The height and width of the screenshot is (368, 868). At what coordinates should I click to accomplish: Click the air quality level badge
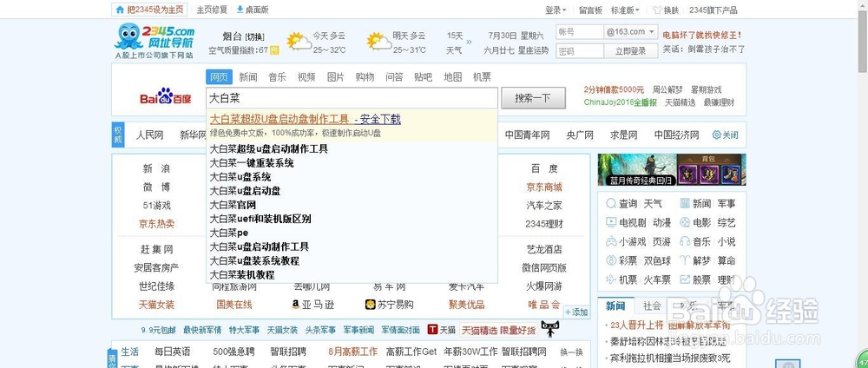(x=274, y=50)
